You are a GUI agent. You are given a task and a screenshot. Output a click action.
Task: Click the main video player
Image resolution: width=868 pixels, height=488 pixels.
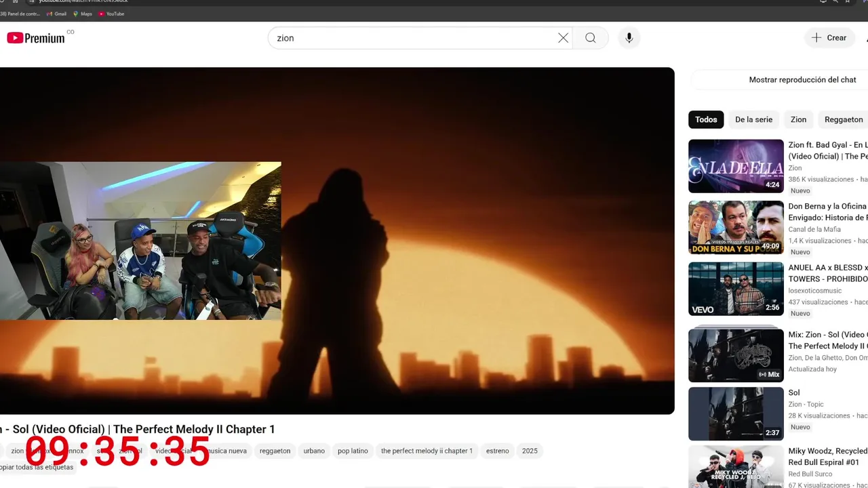pyautogui.click(x=337, y=241)
